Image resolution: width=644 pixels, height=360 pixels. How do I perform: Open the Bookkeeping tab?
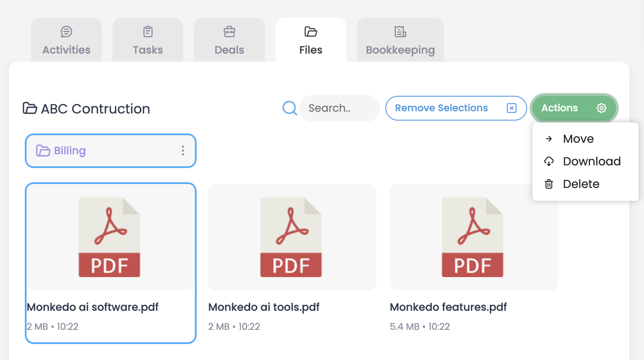400,41
